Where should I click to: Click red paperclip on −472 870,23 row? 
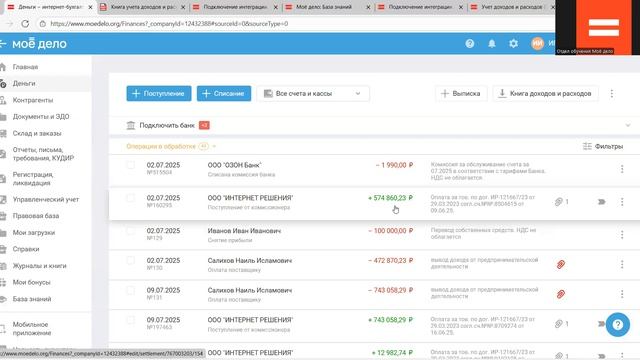click(x=561, y=264)
